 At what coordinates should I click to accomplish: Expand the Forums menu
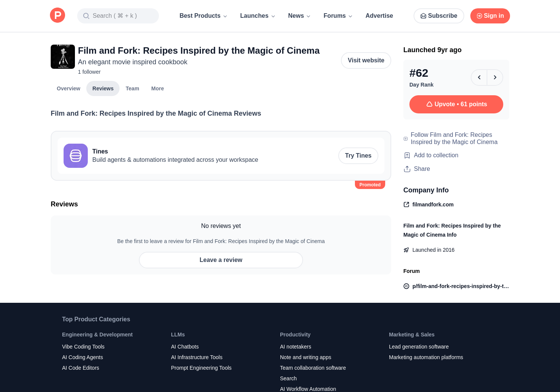pyautogui.click(x=338, y=16)
